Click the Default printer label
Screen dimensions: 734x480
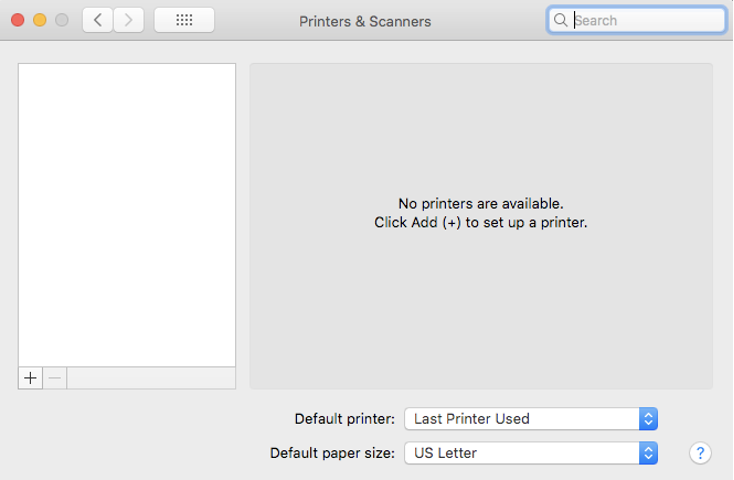[x=345, y=419]
